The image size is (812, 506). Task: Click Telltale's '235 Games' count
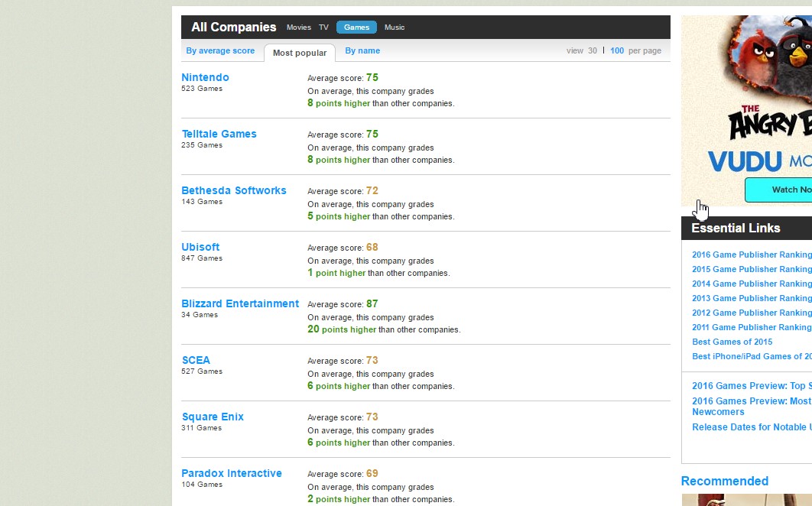click(202, 145)
